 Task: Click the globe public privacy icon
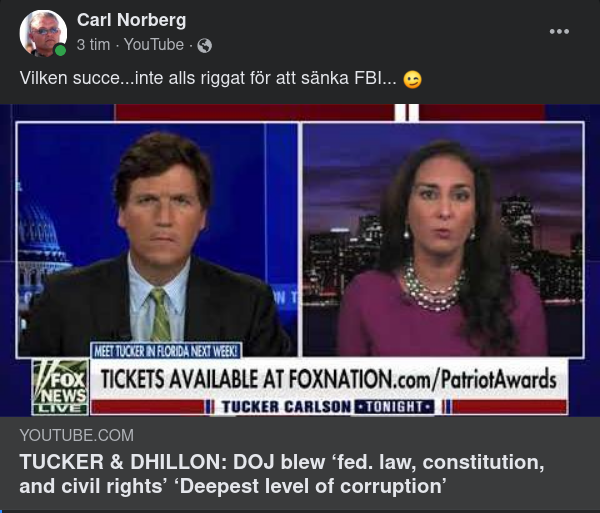[x=205, y=46]
